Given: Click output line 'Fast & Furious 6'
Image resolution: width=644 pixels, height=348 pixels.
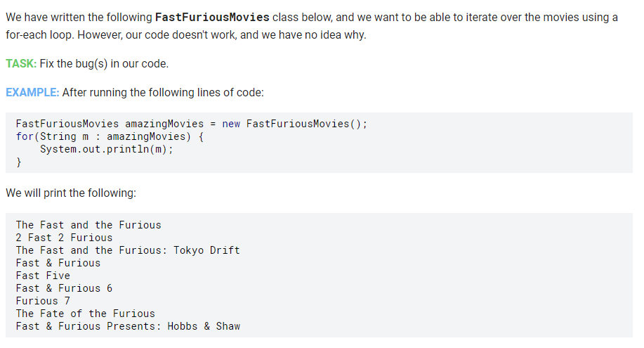Looking at the screenshot, I should (x=64, y=288).
